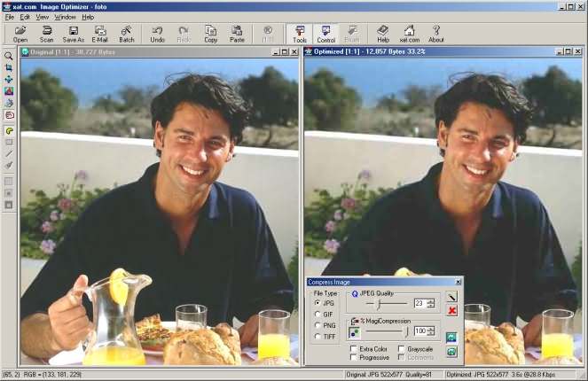Select the Crop tool in the sidebar
Screen dimensions: 588x381
coord(9,67)
